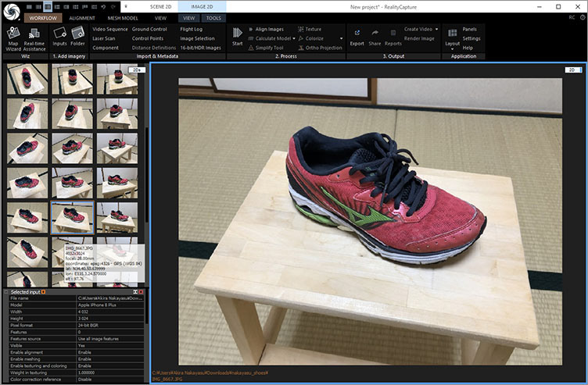Expand the dropdown arrow right of Colorize
The image size is (588, 385).
(x=341, y=38)
